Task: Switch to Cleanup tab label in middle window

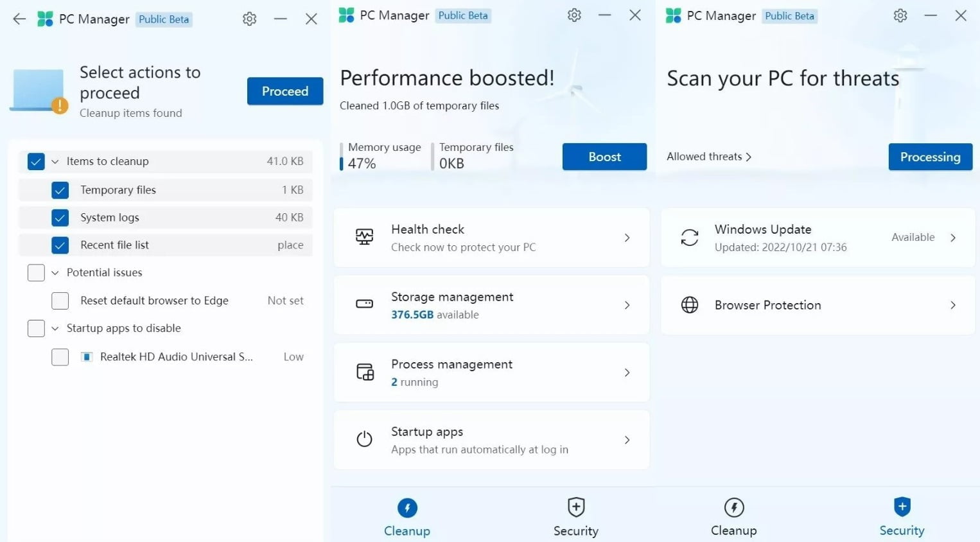Action: [407, 531]
